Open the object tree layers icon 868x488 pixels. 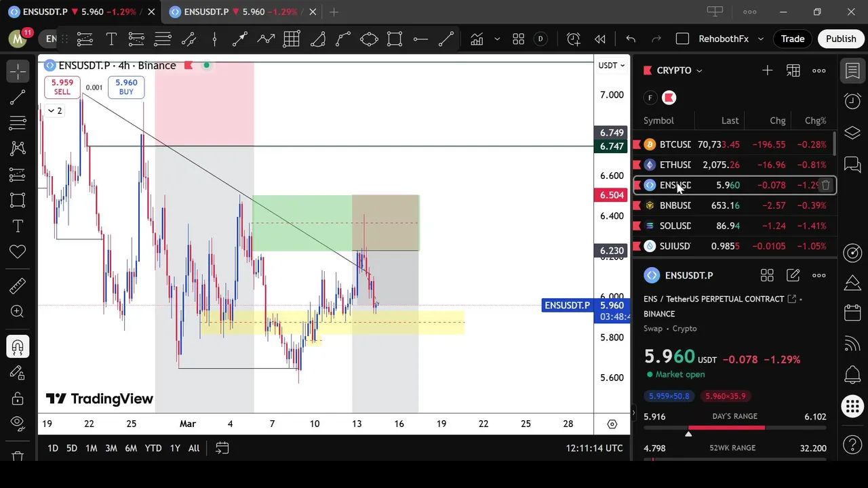[x=852, y=133]
